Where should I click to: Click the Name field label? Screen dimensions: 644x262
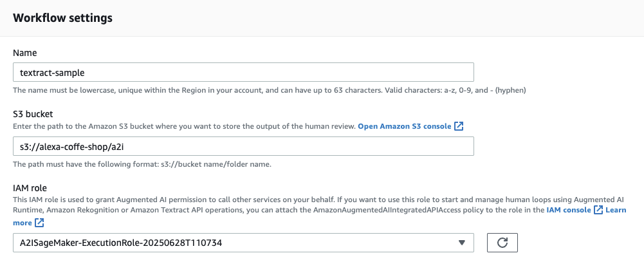[x=25, y=53]
